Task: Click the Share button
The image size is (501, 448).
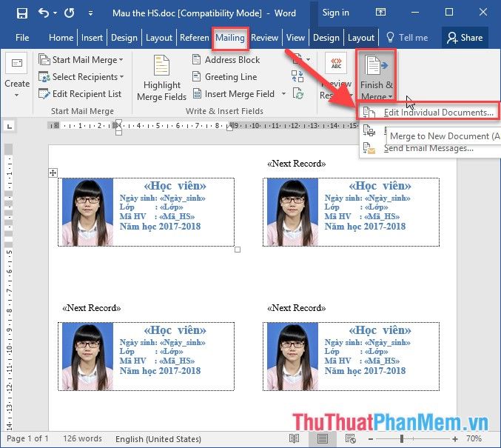Action: point(463,37)
